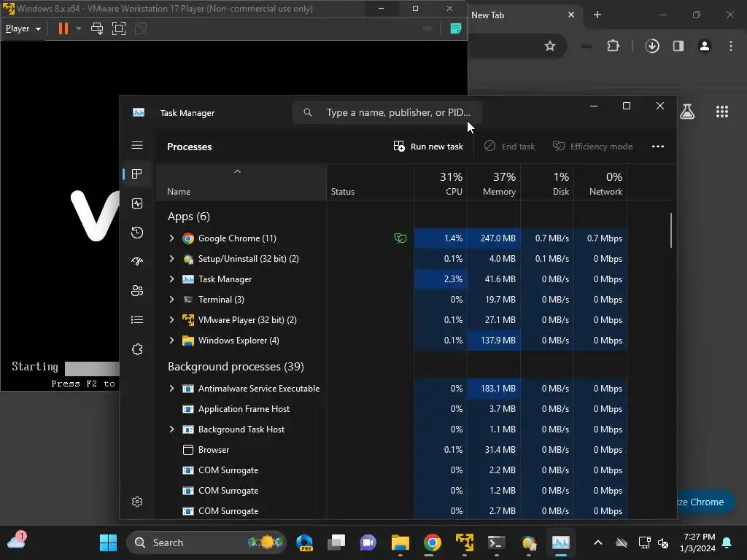Image resolution: width=747 pixels, height=560 pixels.
Task: Sort processes by Disk column
Action: tap(547, 182)
